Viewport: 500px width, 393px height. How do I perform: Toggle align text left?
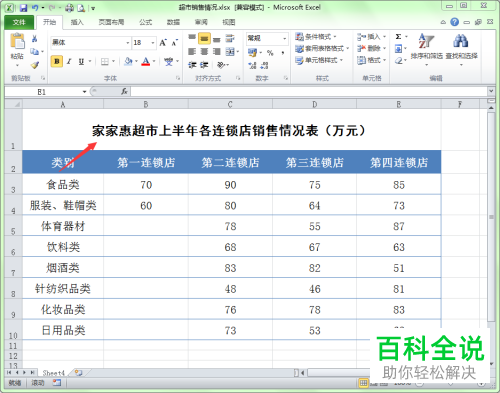(x=192, y=52)
